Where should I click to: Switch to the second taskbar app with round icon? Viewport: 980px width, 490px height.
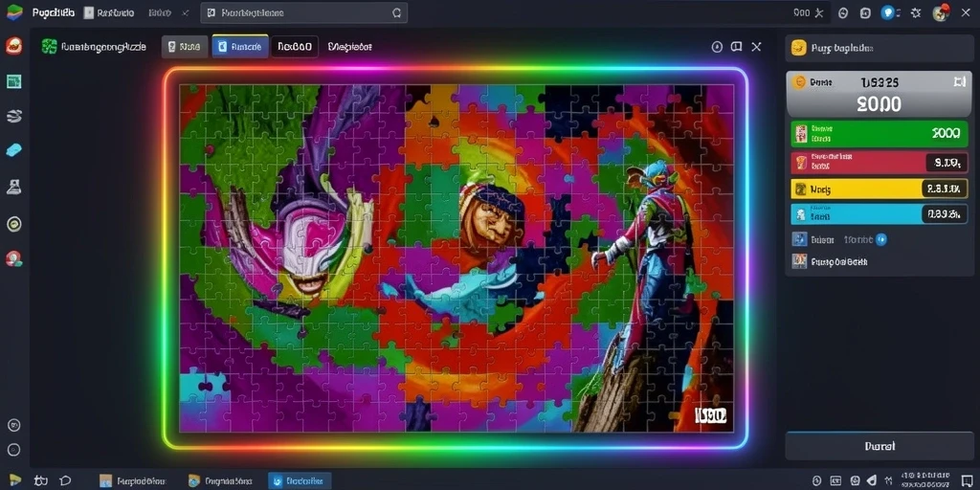point(221,480)
